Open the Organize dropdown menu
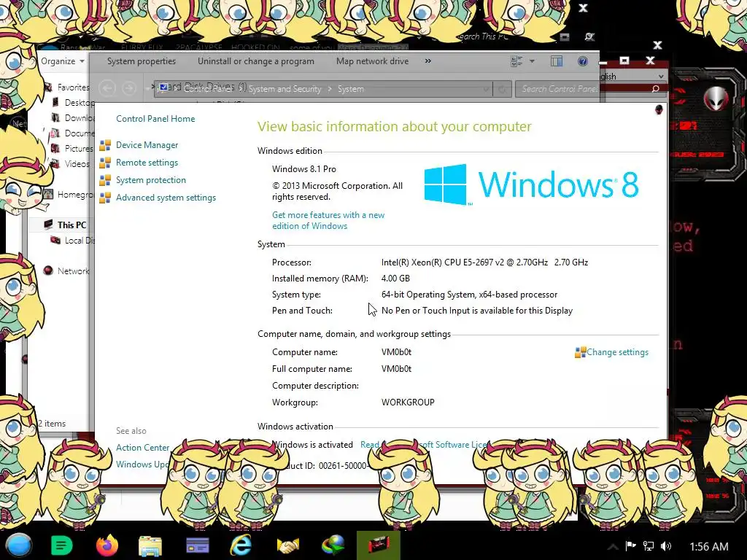 pyautogui.click(x=63, y=61)
